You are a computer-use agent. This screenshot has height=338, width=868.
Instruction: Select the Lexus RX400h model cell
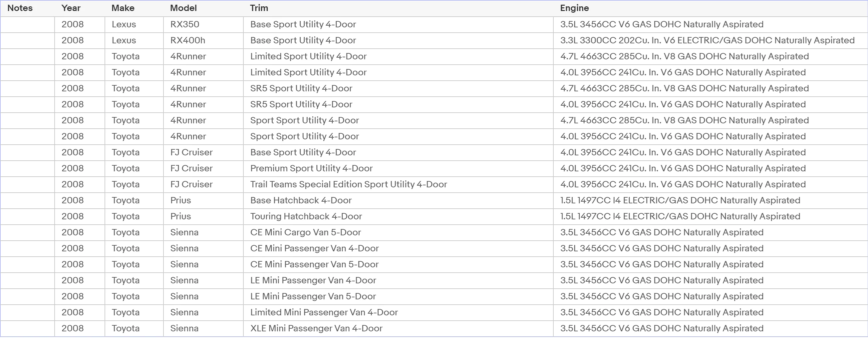[x=203, y=40]
